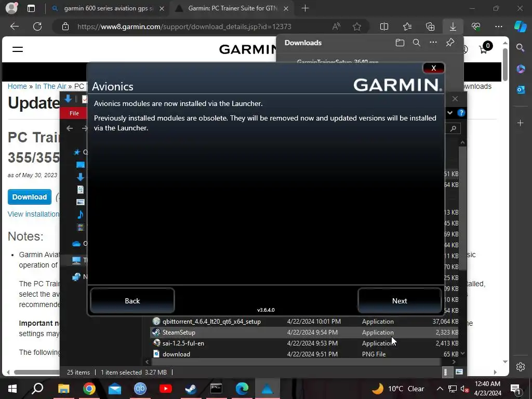
Task: Switch Explorer to large icons view
Action: click(459, 372)
